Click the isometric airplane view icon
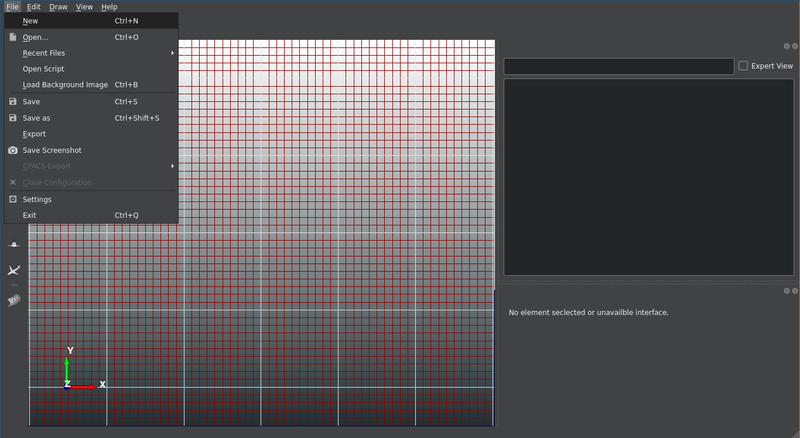This screenshot has height=438, width=800. coord(14,271)
